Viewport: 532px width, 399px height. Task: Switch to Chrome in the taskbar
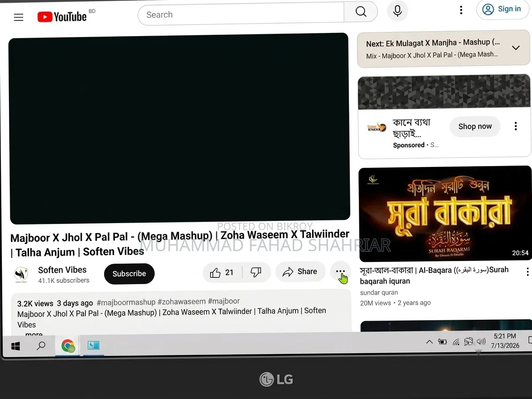tap(68, 346)
